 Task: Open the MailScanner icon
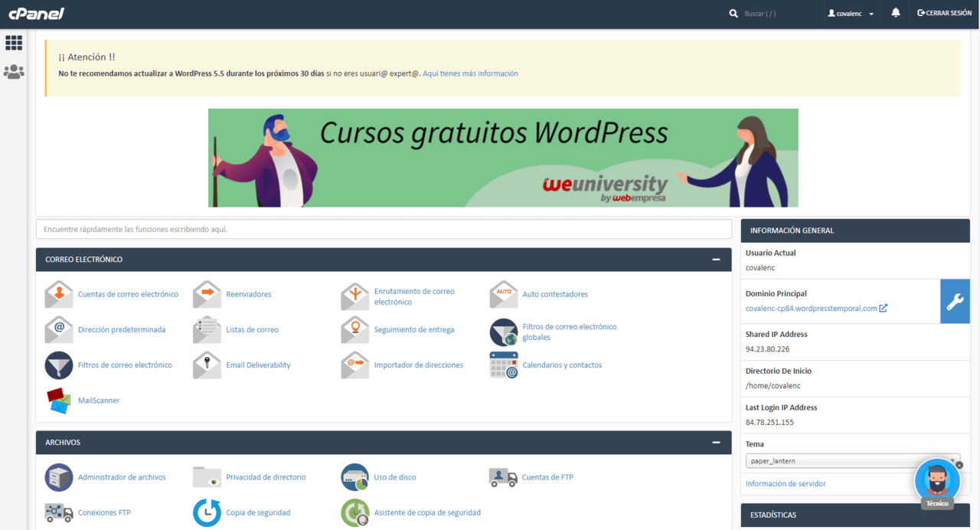(59, 401)
